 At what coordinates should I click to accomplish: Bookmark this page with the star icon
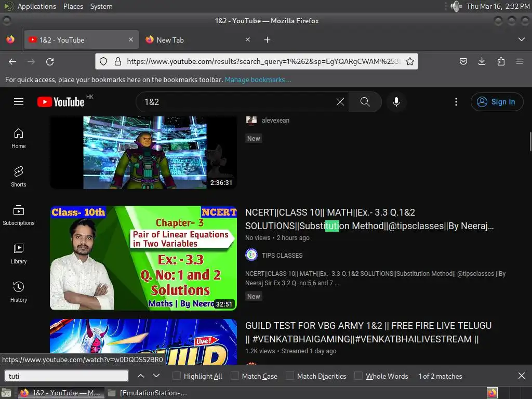(x=410, y=61)
